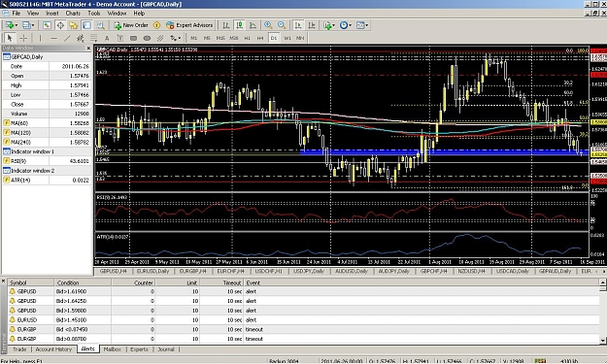The image size is (607, 364).
Task: Select the trendline drawing tool
Action: coord(67,38)
